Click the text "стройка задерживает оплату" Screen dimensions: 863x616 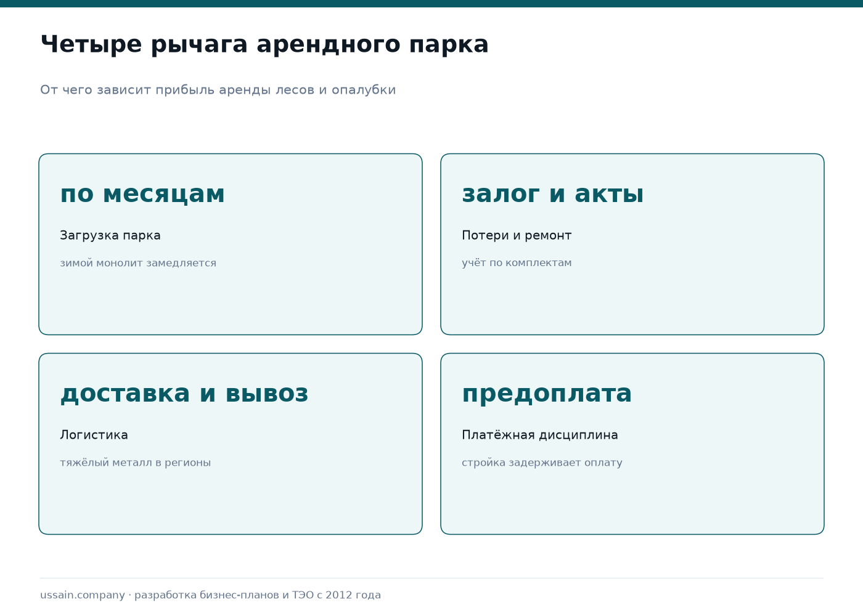542,463
